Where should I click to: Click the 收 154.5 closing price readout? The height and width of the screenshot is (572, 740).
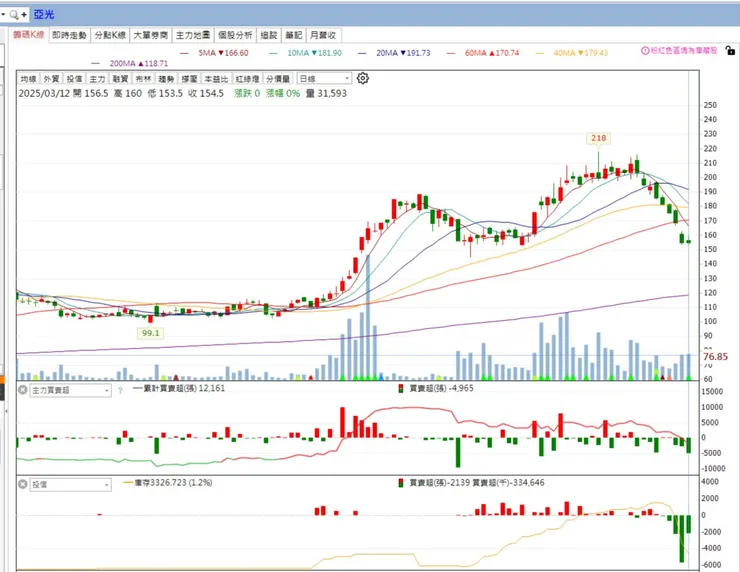pyautogui.click(x=206, y=93)
